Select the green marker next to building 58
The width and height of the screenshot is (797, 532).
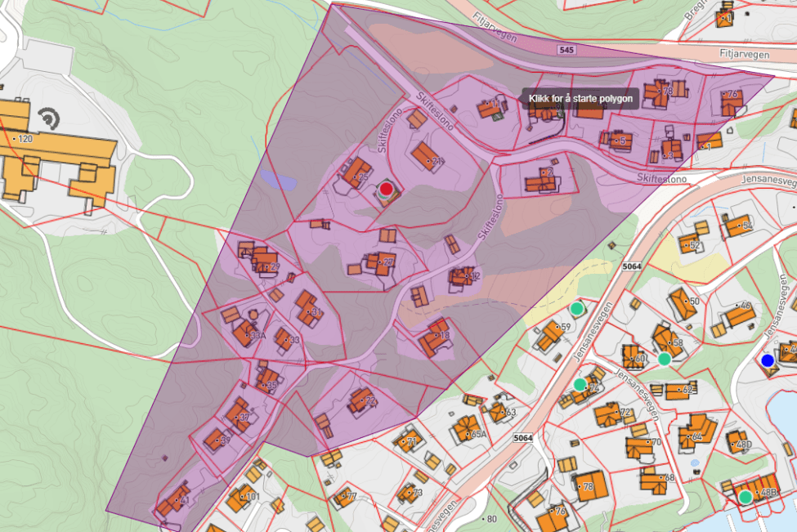pos(665,359)
